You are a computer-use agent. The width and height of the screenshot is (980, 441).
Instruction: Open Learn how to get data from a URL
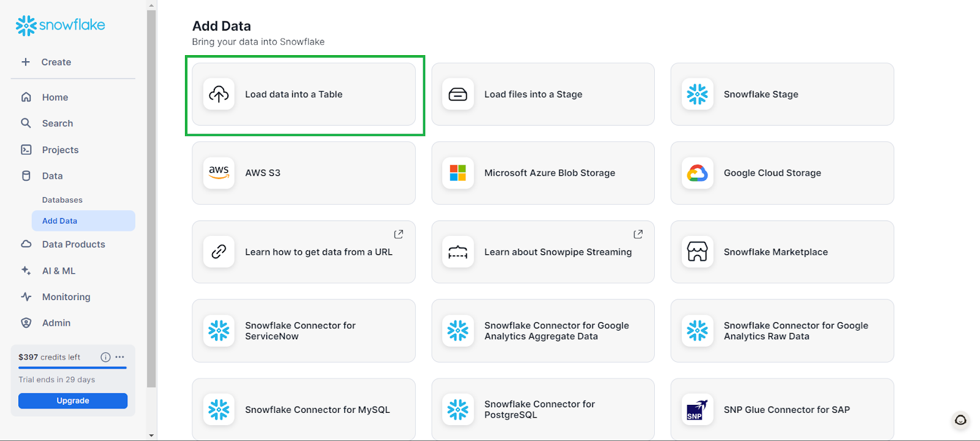click(304, 252)
